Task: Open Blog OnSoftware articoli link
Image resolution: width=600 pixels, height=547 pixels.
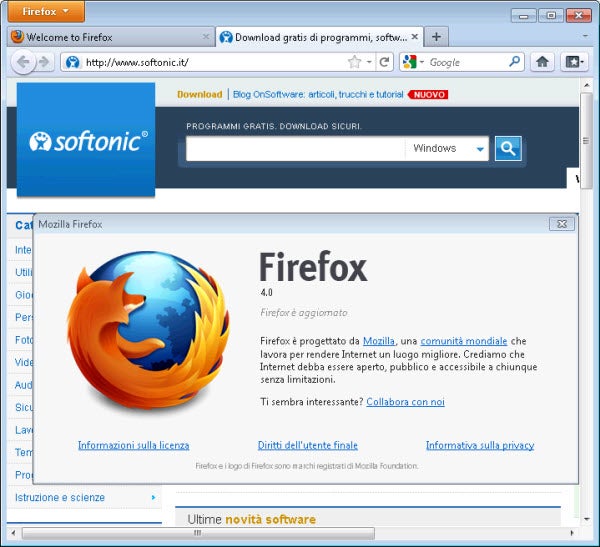Action: [318, 94]
